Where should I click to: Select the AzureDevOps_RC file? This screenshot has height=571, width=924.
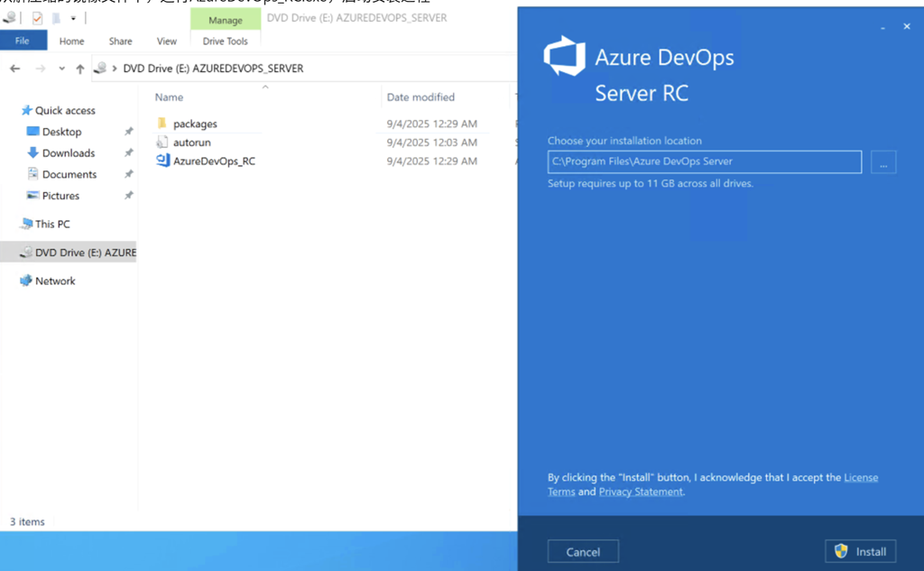pos(214,161)
